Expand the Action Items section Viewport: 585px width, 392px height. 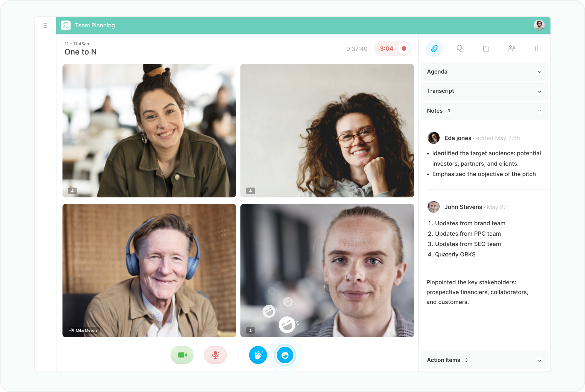539,360
